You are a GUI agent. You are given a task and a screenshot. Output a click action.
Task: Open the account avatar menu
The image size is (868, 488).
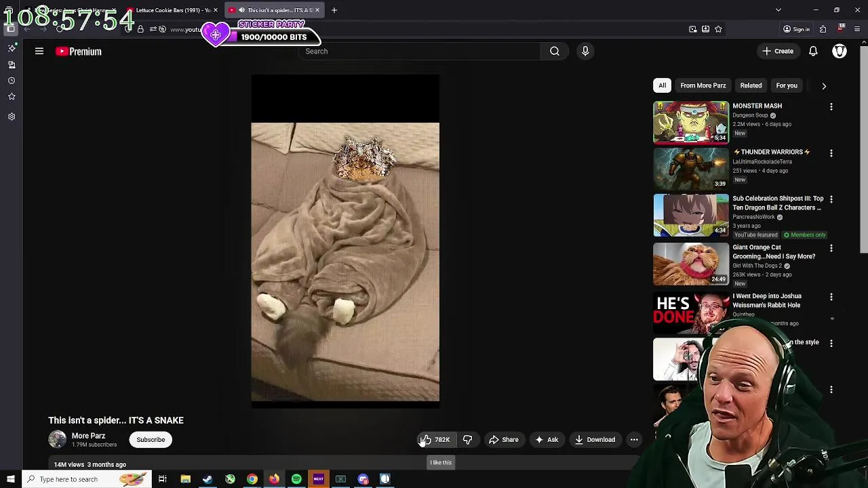pyautogui.click(x=840, y=52)
